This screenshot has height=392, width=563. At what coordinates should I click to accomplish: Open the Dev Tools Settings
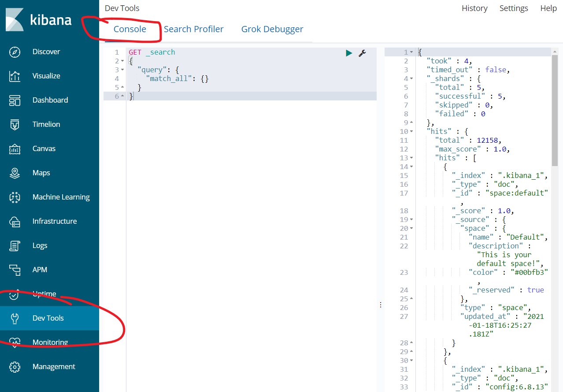pyautogui.click(x=513, y=8)
